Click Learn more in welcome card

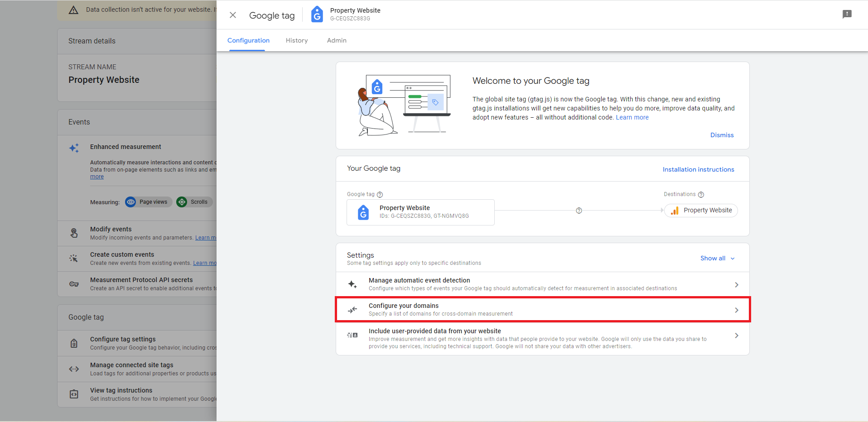[632, 117]
